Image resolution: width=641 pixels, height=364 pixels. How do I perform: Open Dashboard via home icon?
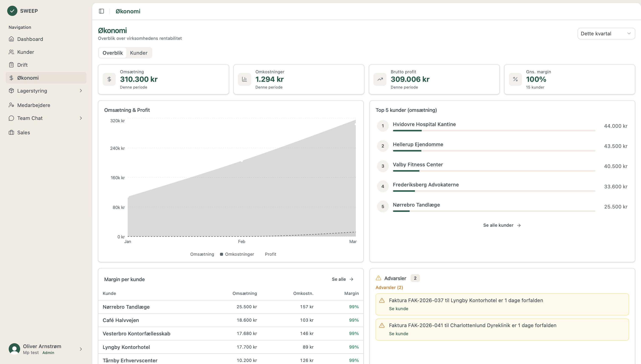pyautogui.click(x=11, y=39)
